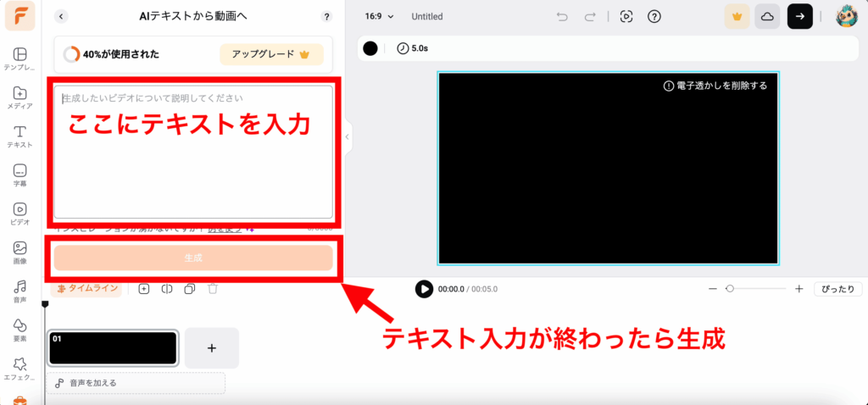Open the メディア sidebar panel
The width and height of the screenshot is (868, 405).
pos(20,98)
